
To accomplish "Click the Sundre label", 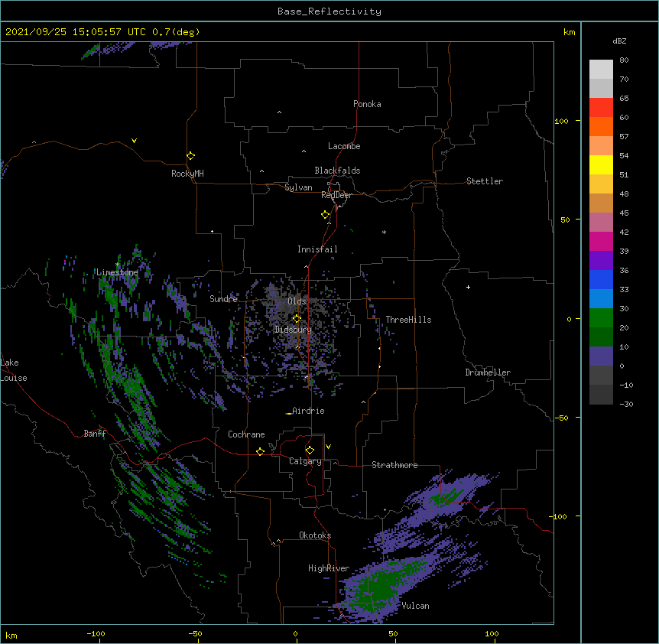I will 223,299.
